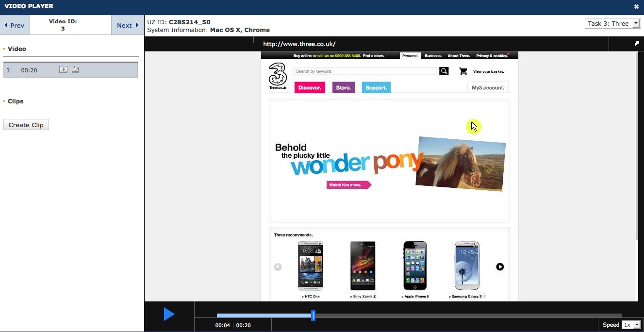Click the video pane vertical scrollbar

click(x=637, y=146)
